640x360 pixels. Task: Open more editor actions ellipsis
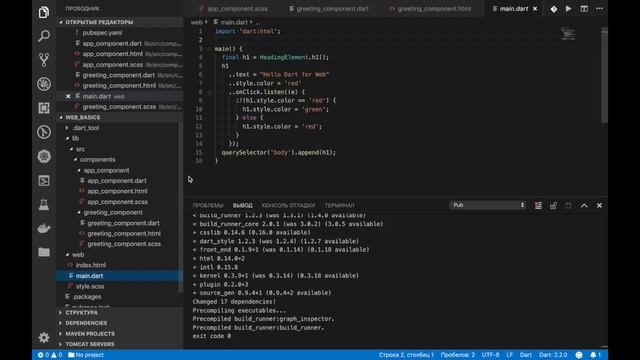click(x=599, y=9)
